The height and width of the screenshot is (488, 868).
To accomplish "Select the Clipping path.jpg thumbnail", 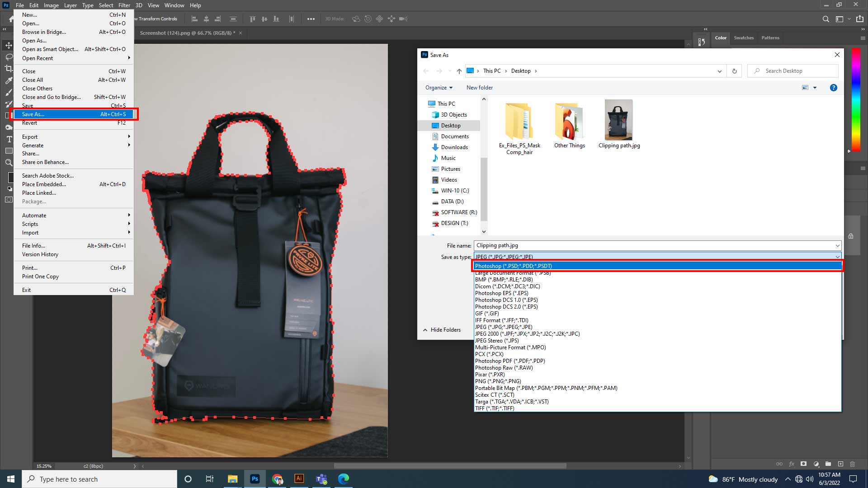I will [x=618, y=120].
